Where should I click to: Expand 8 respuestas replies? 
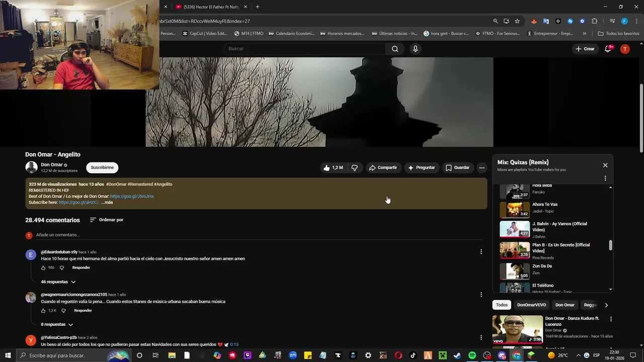pyautogui.click(x=57, y=325)
